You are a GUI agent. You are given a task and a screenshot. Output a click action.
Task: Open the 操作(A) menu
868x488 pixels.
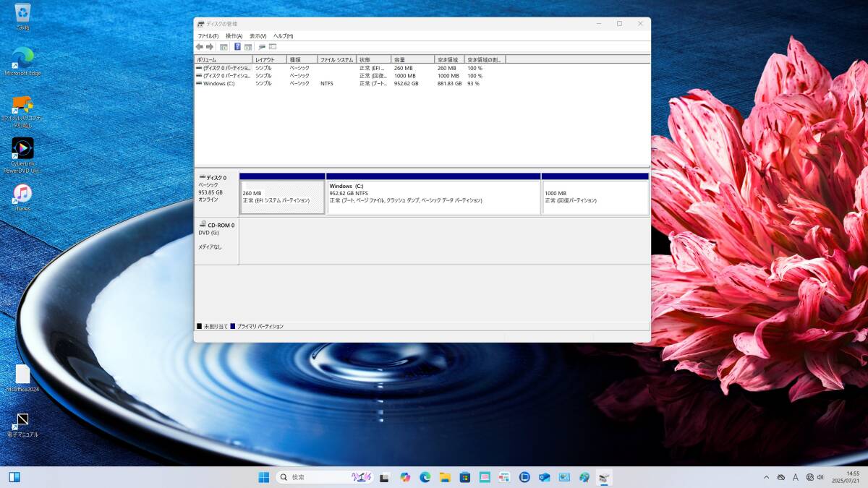pyautogui.click(x=234, y=35)
